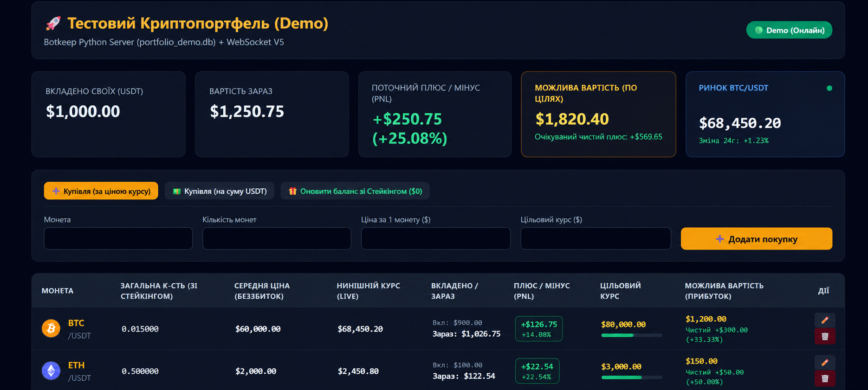Click the 0.015000 quantity in BTC row

tap(140, 329)
